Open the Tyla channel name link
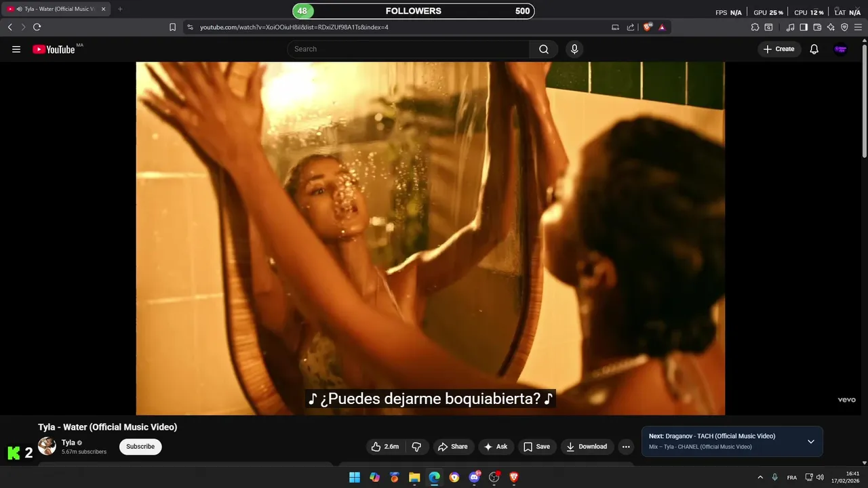This screenshot has width=868, height=488. coord(68,443)
